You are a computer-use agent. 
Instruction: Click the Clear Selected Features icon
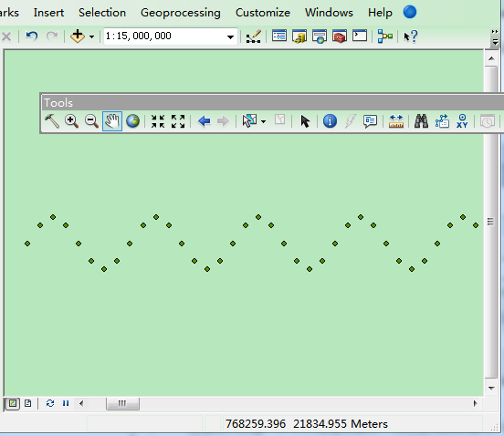280,119
